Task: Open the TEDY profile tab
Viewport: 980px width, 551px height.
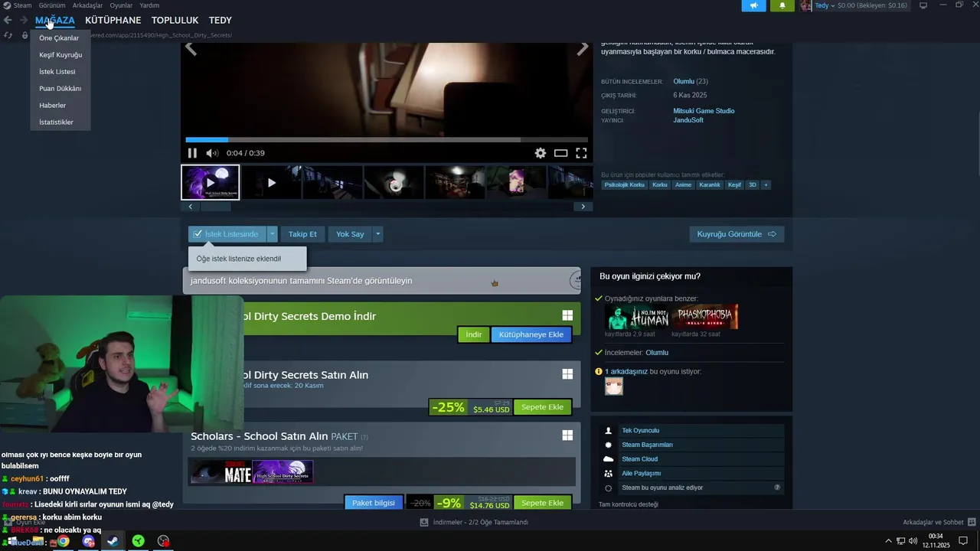Action: pyautogui.click(x=220, y=20)
